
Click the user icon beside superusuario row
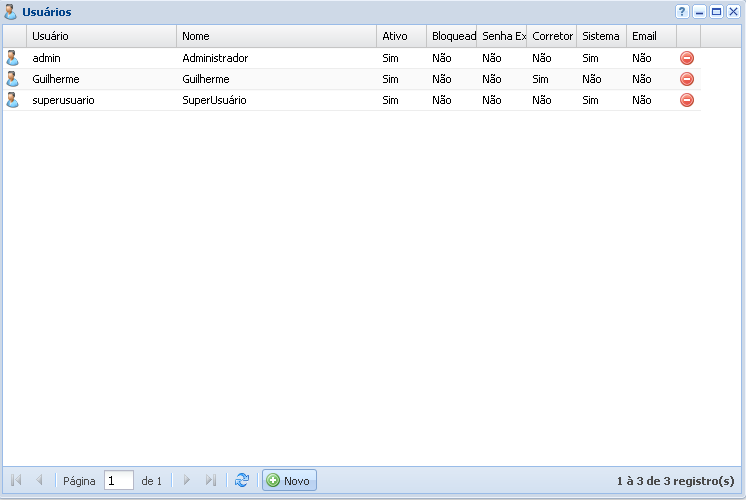tap(12, 100)
